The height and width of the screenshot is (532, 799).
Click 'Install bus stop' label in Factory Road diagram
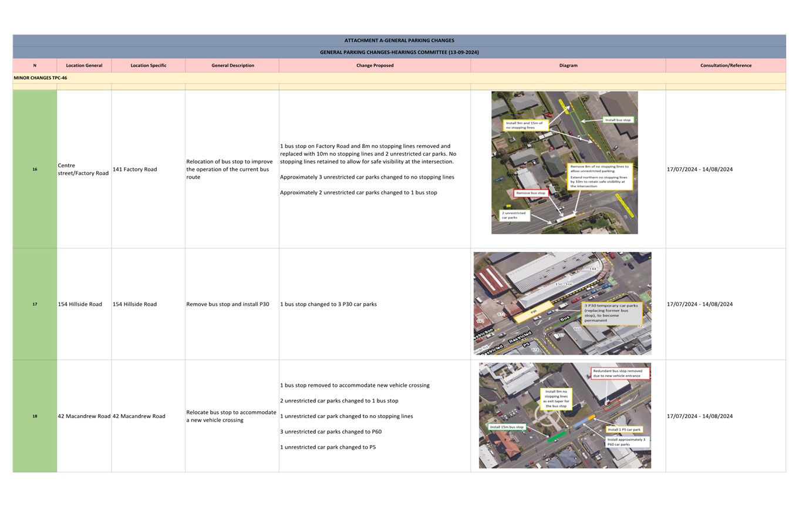point(618,120)
